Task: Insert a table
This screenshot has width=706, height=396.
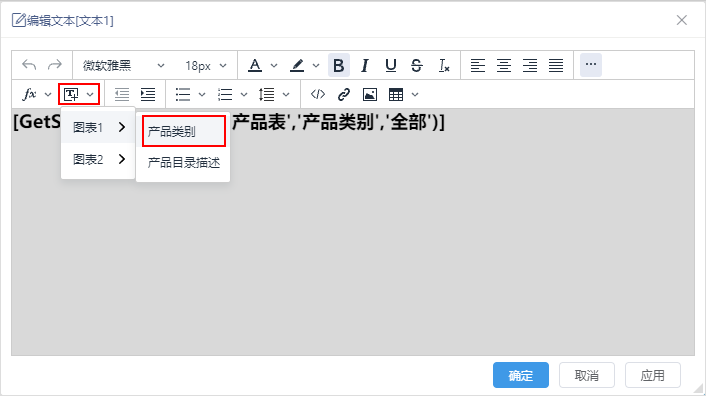Action: pos(396,94)
